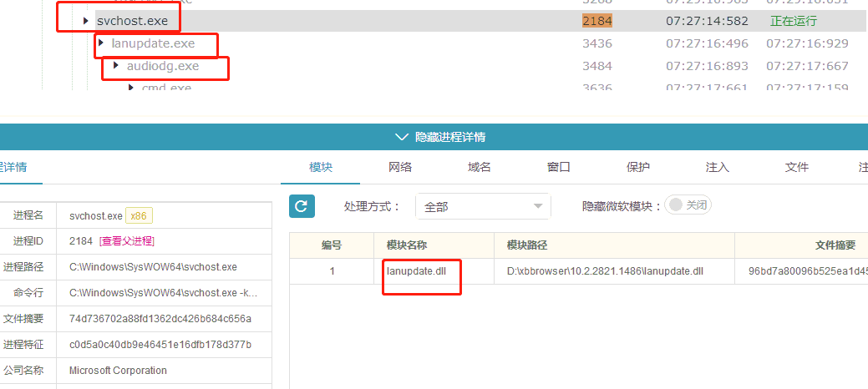This screenshot has height=389, width=868.
Task: Open the 窗口 tab
Action: tap(559, 167)
